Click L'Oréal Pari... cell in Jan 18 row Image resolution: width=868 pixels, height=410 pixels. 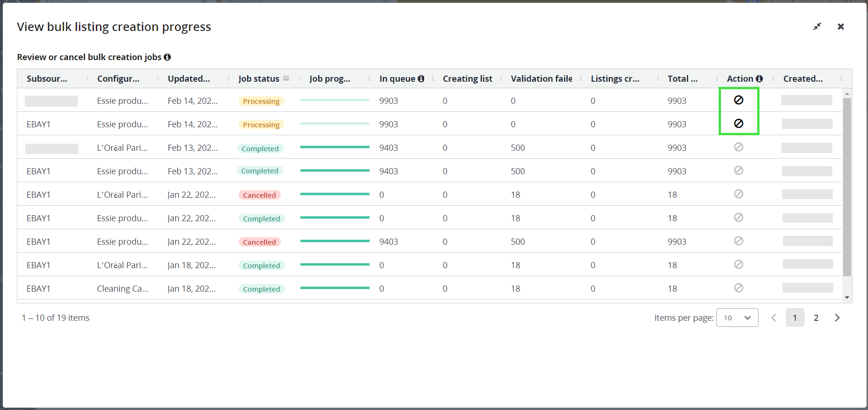[x=122, y=265]
